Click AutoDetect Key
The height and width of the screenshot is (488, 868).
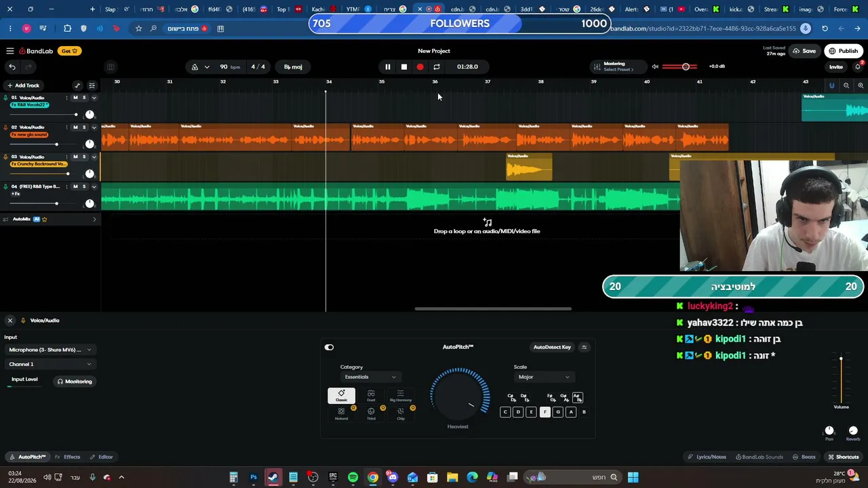[552, 347]
